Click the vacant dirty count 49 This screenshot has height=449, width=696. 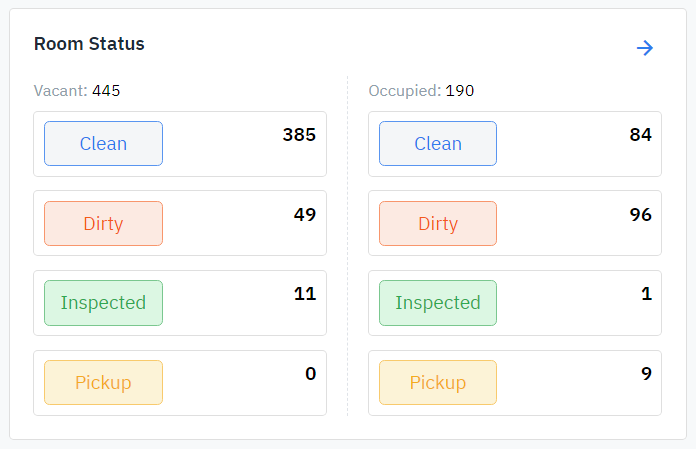305,215
